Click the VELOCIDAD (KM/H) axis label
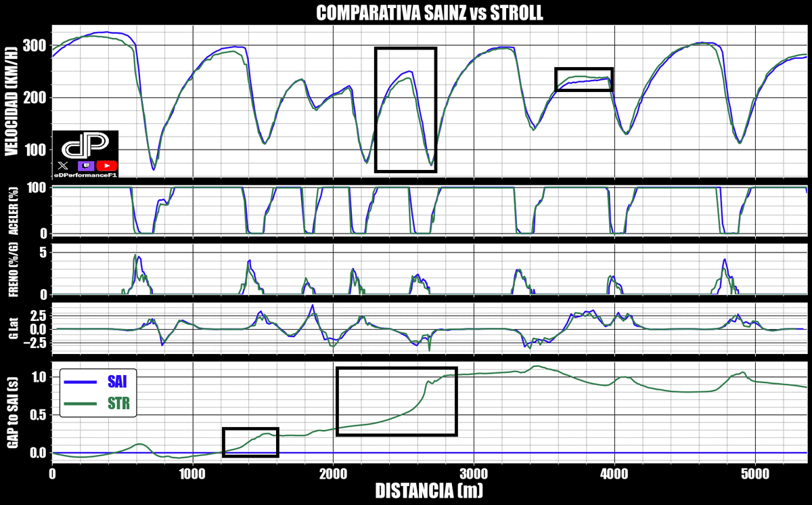The width and height of the screenshot is (812, 505). 10,101
